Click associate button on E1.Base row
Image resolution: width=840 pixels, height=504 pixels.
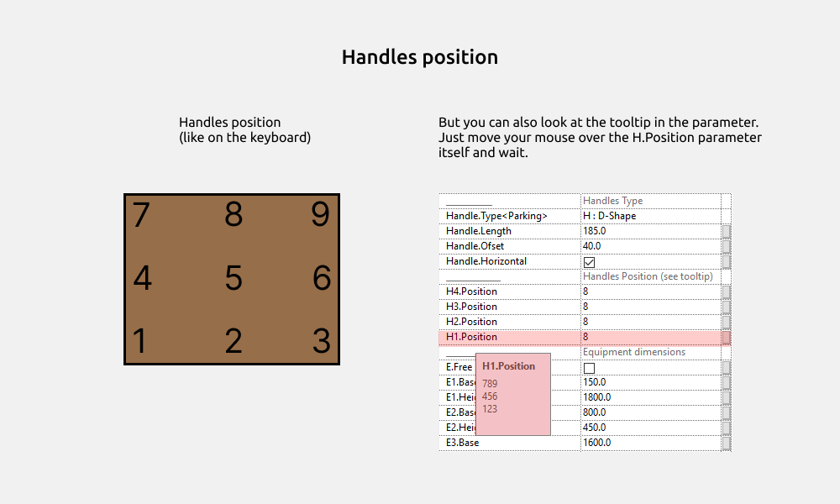727,382
